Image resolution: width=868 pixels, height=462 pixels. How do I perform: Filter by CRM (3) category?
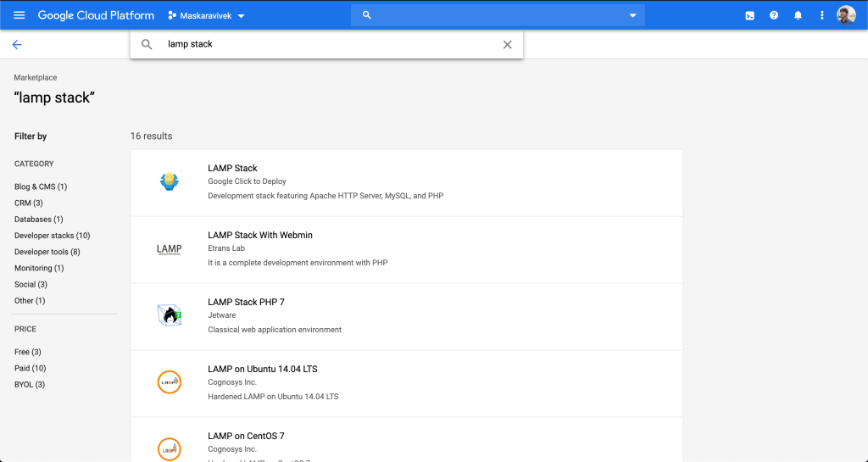[x=28, y=203]
